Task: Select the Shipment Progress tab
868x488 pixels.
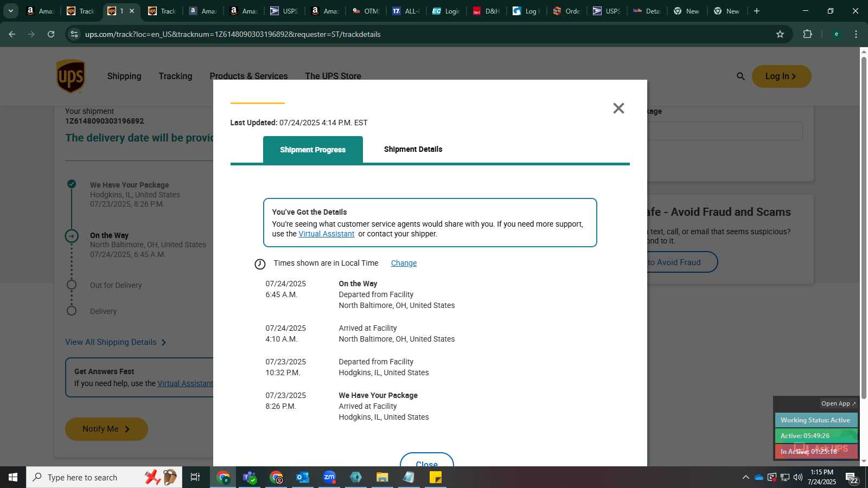Action: point(312,150)
